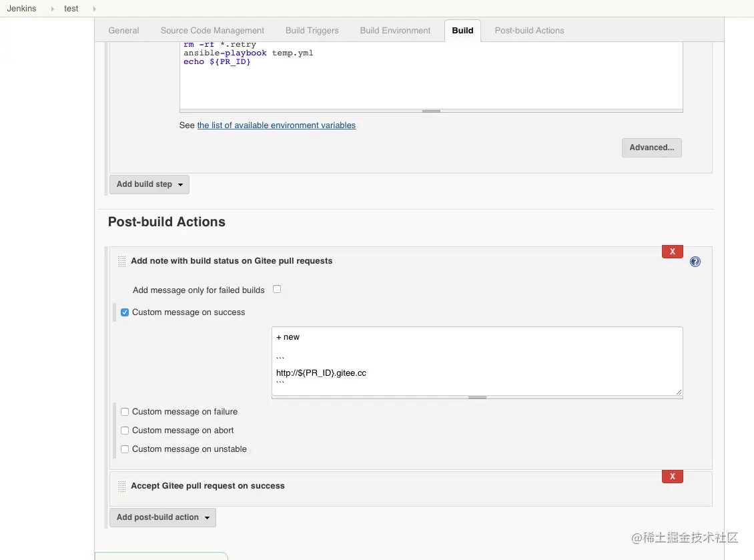Delete the Add note with build status action
This screenshot has height=560, width=754.
tap(672, 252)
